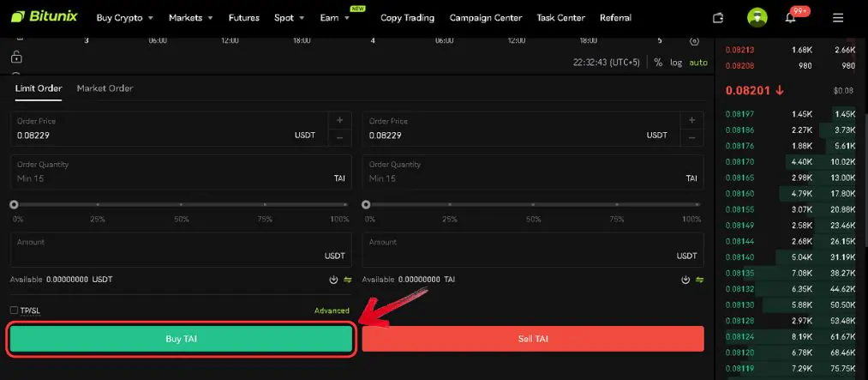Toggle auto scale on chart

tap(698, 63)
